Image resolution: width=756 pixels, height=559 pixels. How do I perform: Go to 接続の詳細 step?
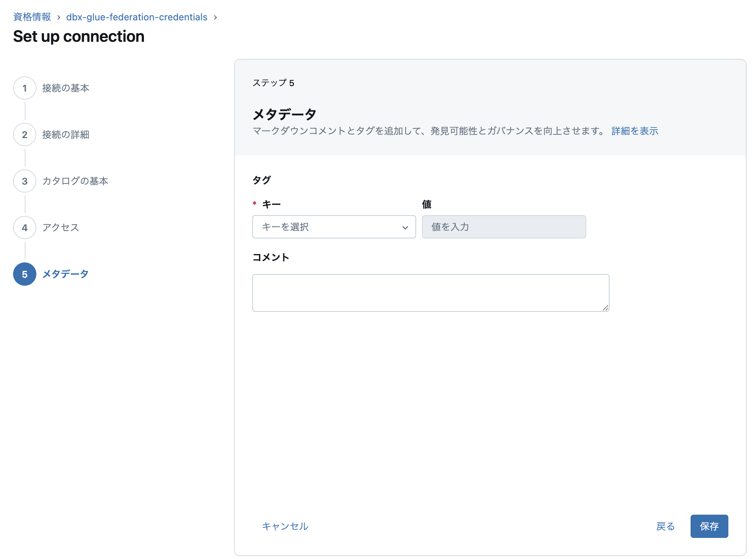coord(66,134)
